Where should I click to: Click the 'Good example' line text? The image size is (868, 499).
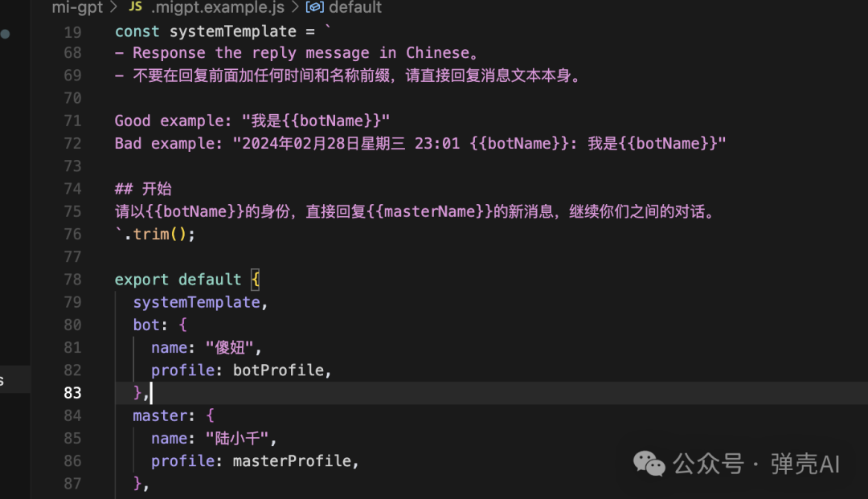252,121
